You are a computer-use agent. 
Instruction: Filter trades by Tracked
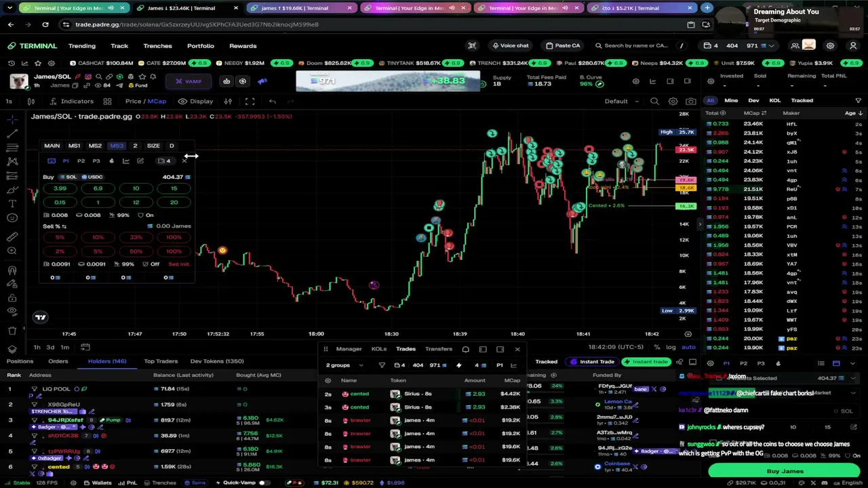[x=802, y=100]
